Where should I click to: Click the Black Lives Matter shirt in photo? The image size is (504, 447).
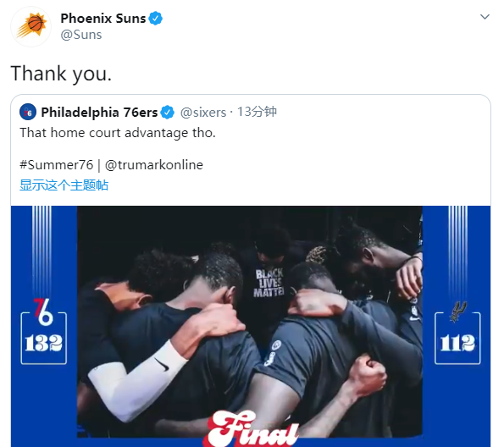click(269, 283)
